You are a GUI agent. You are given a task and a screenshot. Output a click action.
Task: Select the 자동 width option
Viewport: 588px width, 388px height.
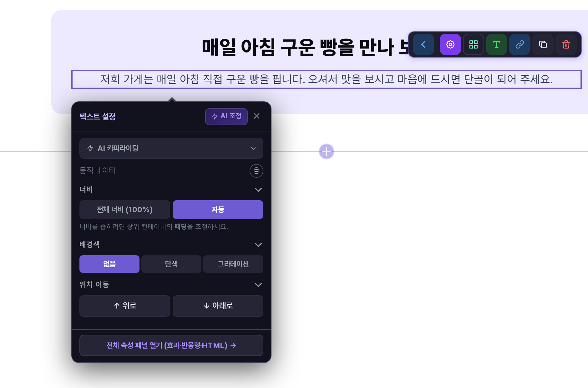218,210
